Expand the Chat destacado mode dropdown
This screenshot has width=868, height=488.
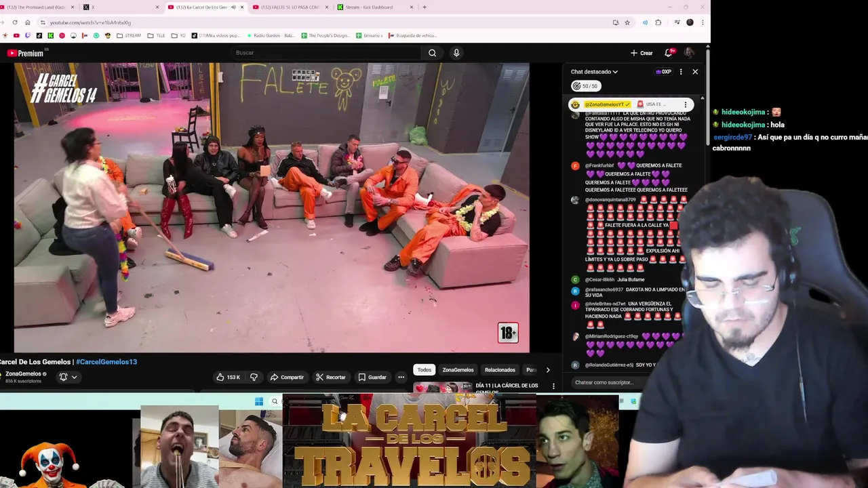tap(594, 72)
